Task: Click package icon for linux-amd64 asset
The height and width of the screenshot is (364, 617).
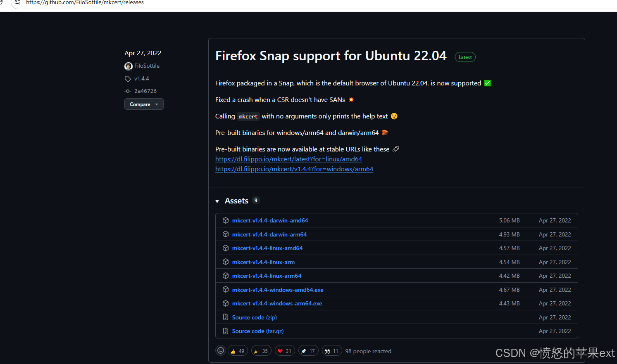Action: (226, 248)
